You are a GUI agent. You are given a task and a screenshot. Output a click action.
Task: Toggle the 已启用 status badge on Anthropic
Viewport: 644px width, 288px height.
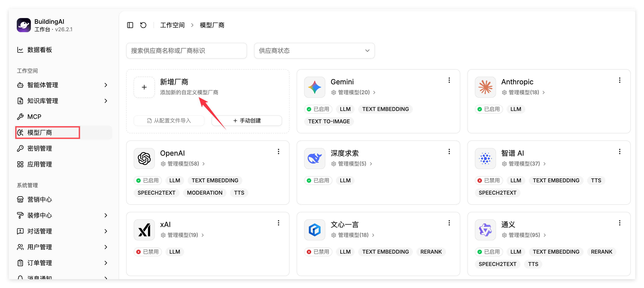489,109
